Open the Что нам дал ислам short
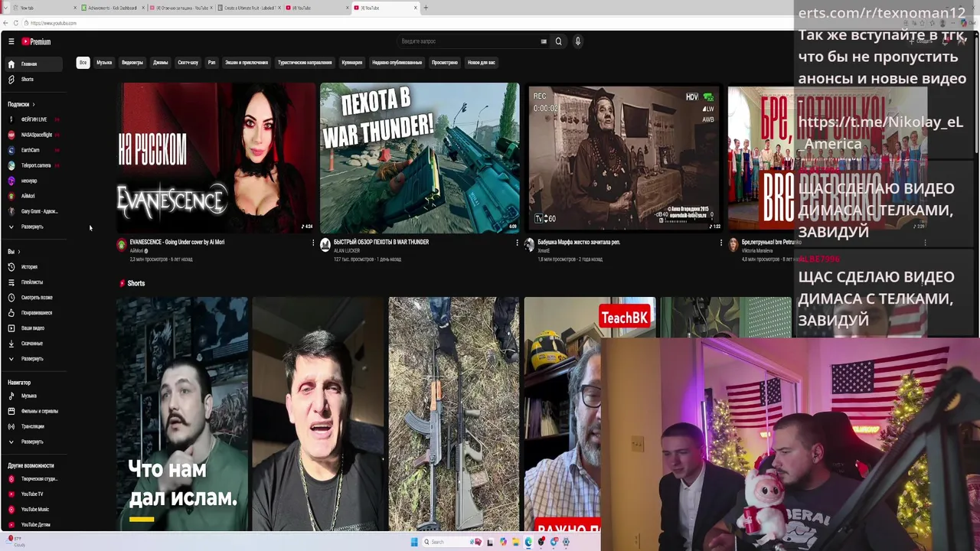Image resolution: width=980 pixels, height=551 pixels. (182, 413)
